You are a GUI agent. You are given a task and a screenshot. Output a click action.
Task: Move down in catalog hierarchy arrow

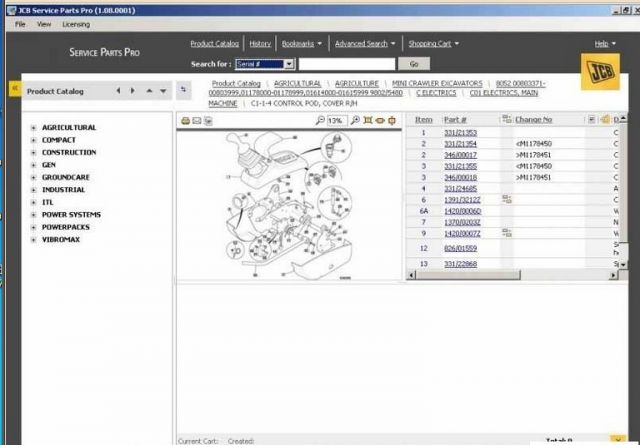(163, 91)
